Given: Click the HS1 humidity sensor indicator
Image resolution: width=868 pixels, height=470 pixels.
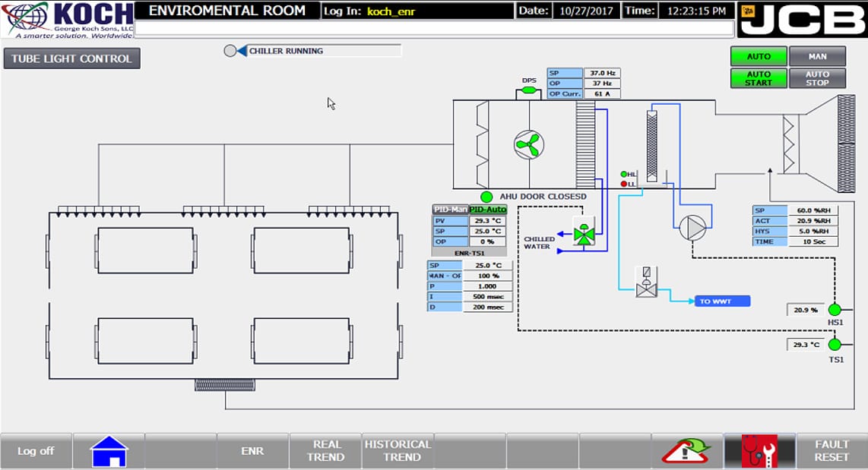Looking at the screenshot, I should click(x=835, y=310).
